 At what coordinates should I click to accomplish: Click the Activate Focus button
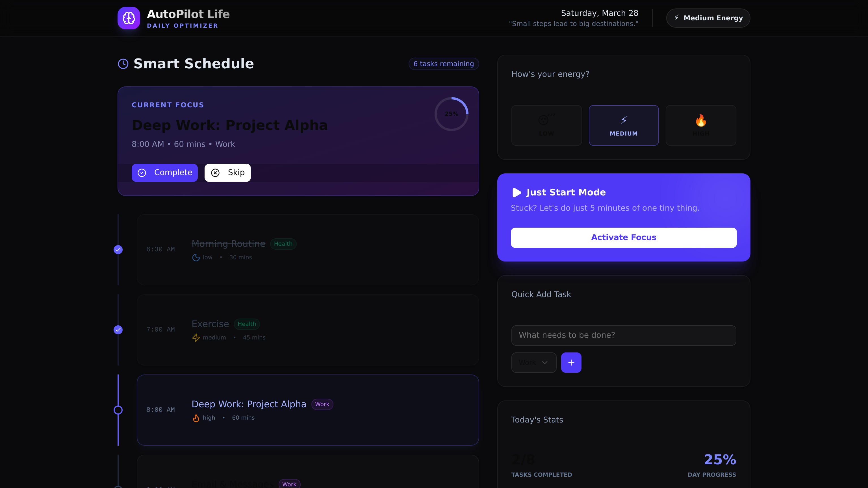click(x=623, y=238)
